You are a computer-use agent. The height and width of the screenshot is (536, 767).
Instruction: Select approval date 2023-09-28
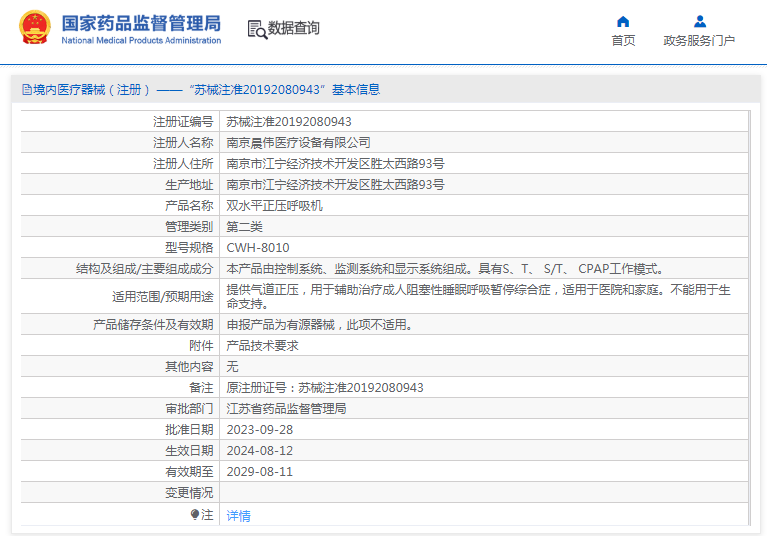(x=260, y=430)
